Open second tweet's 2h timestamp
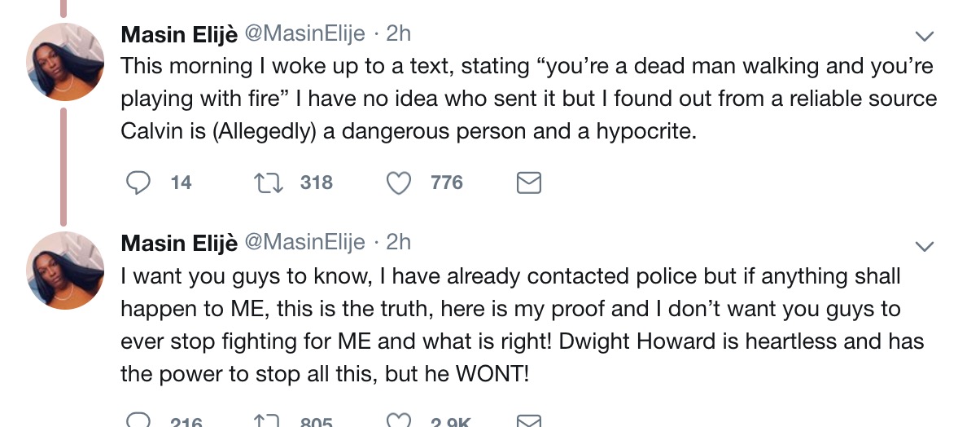980x427 pixels. 398,243
